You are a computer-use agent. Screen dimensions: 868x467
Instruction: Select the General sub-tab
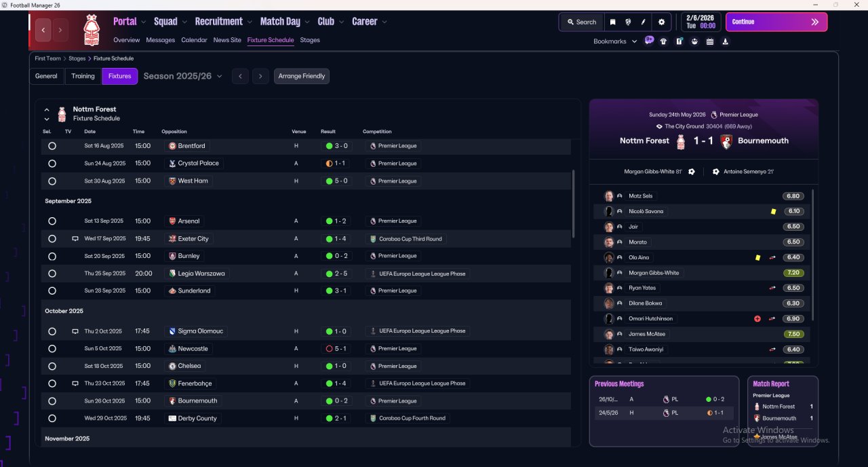(46, 76)
